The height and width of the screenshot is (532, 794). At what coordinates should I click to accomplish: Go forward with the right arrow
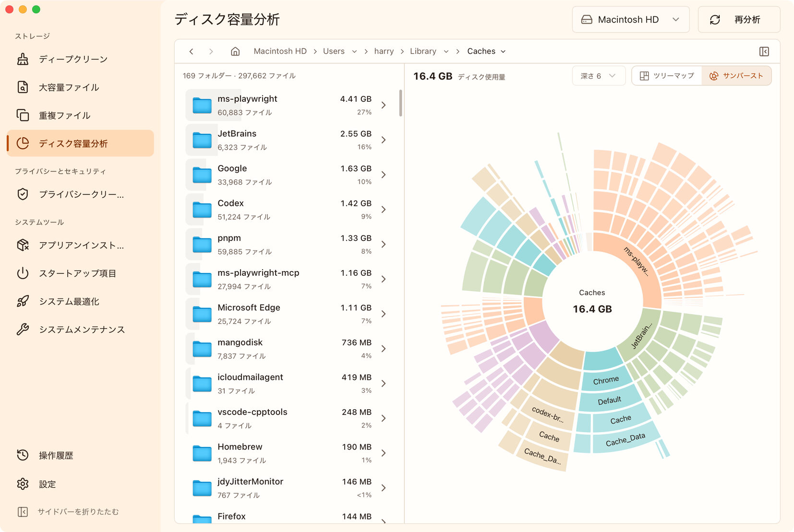211,51
